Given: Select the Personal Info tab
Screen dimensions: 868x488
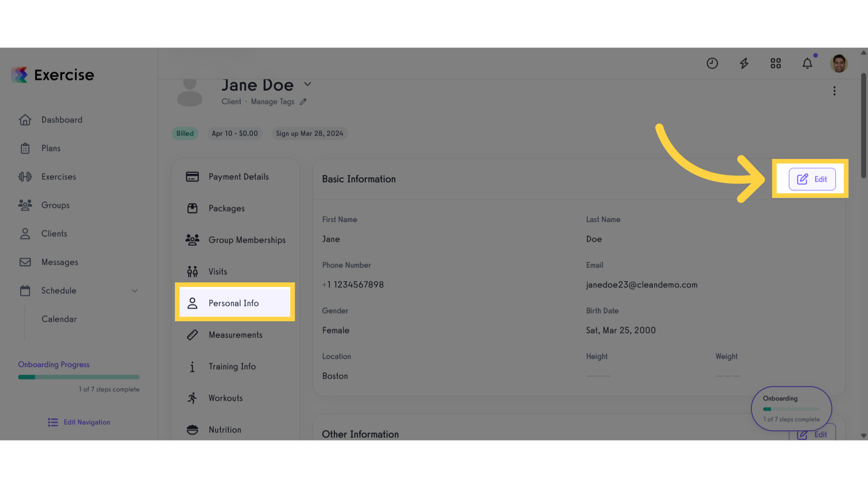Looking at the screenshot, I should [235, 303].
